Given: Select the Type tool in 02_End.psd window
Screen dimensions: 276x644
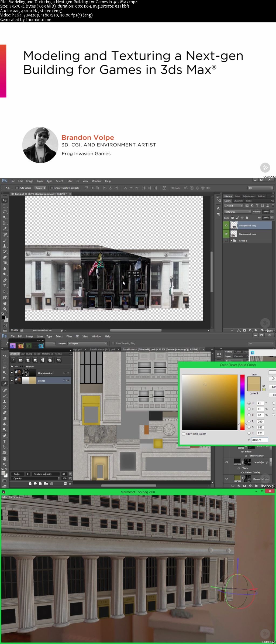Looking at the screenshot, I should (x=5, y=286).
